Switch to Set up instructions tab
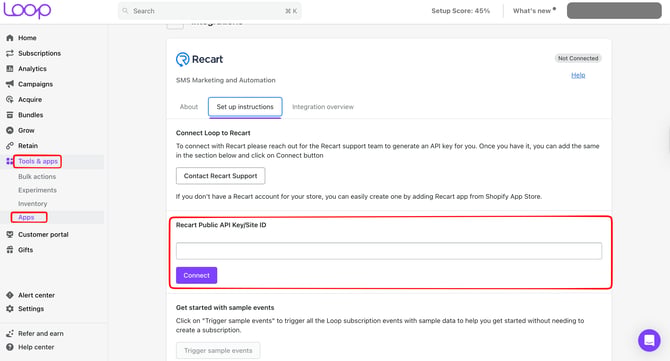 [245, 107]
